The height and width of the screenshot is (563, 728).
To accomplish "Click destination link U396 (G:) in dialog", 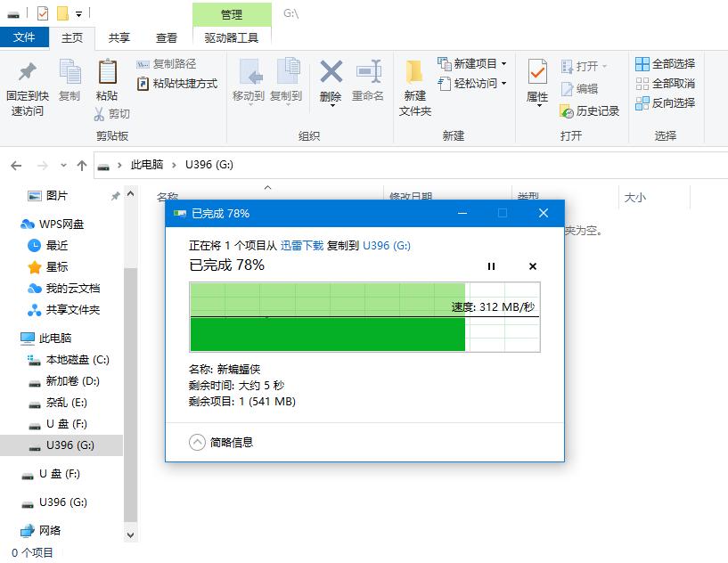I will [x=387, y=246].
